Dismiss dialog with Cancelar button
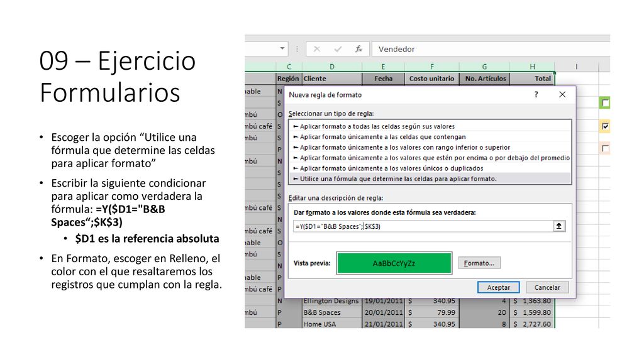The width and height of the screenshot is (644, 362). pyautogui.click(x=547, y=287)
